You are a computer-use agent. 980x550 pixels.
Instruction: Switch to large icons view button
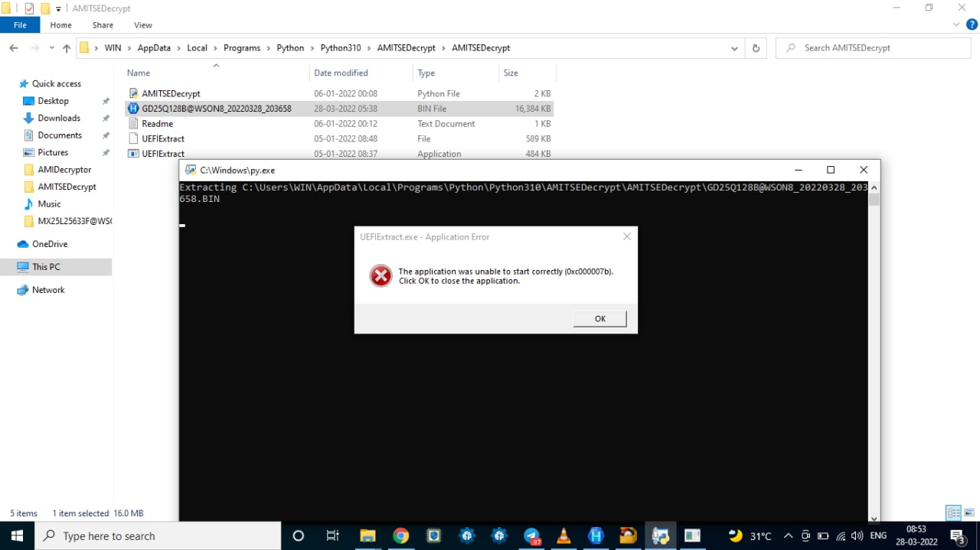969,513
